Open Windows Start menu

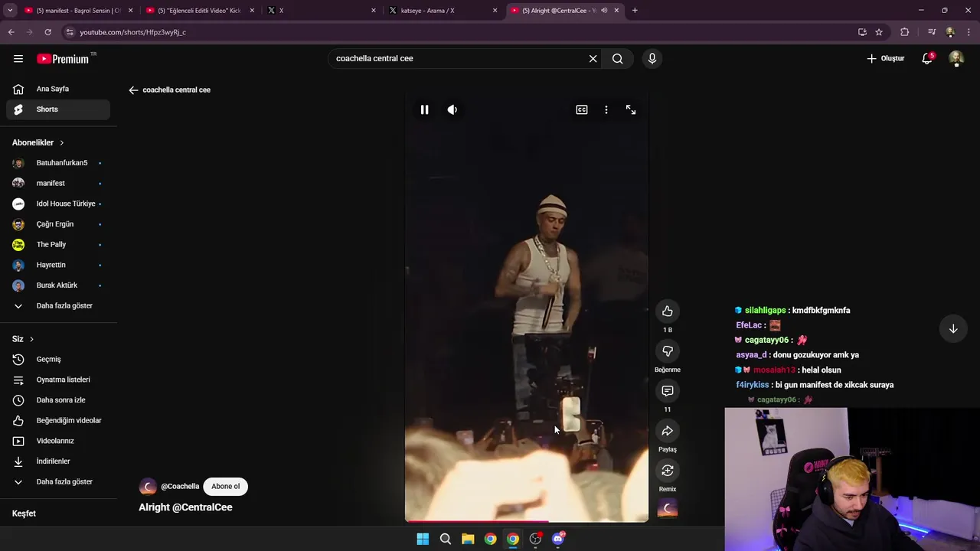pyautogui.click(x=423, y=539)
